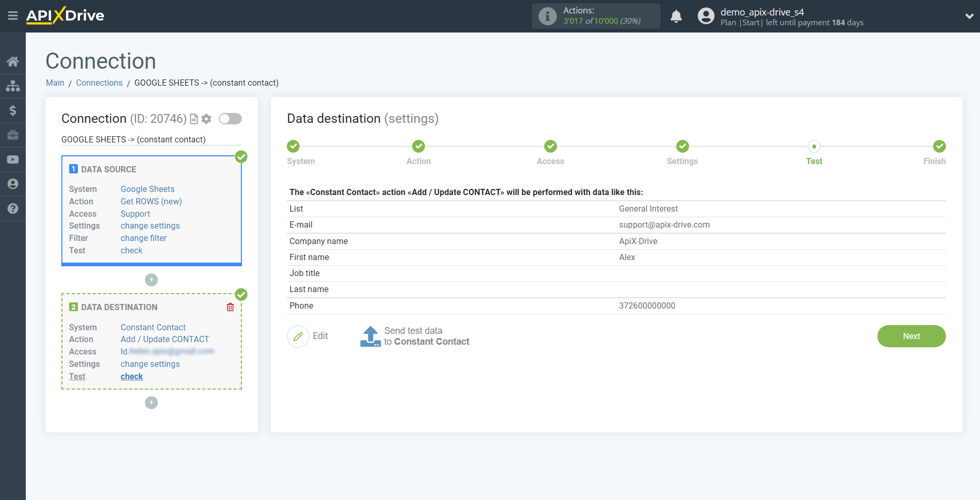Open the Google Sheets system link

148,189
